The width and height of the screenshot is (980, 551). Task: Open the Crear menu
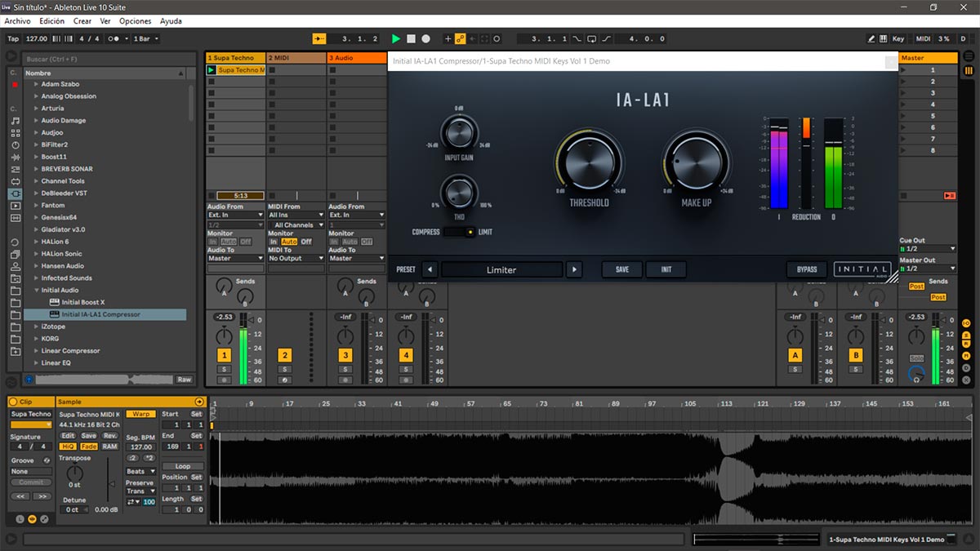82,21
